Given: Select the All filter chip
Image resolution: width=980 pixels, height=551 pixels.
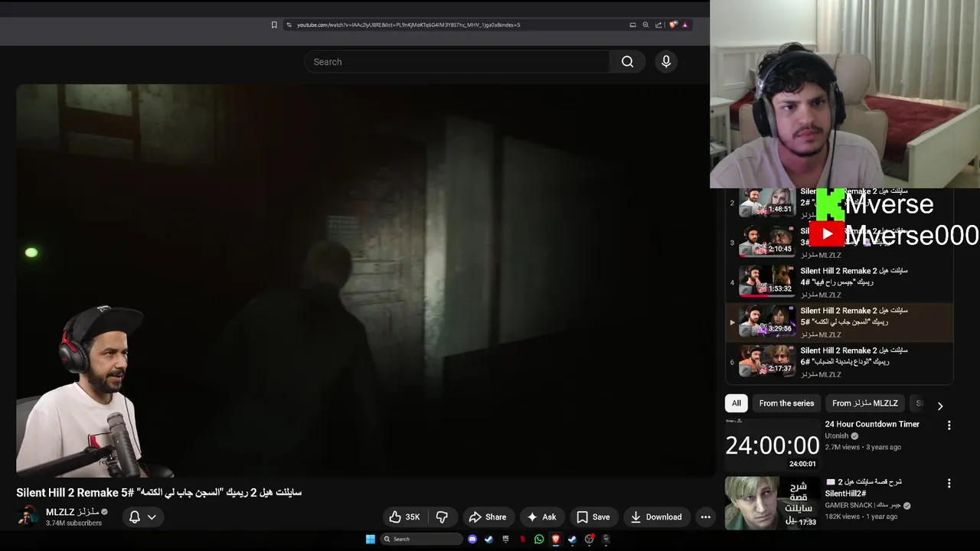Looking at the screenshot, I should coord(737,403).
